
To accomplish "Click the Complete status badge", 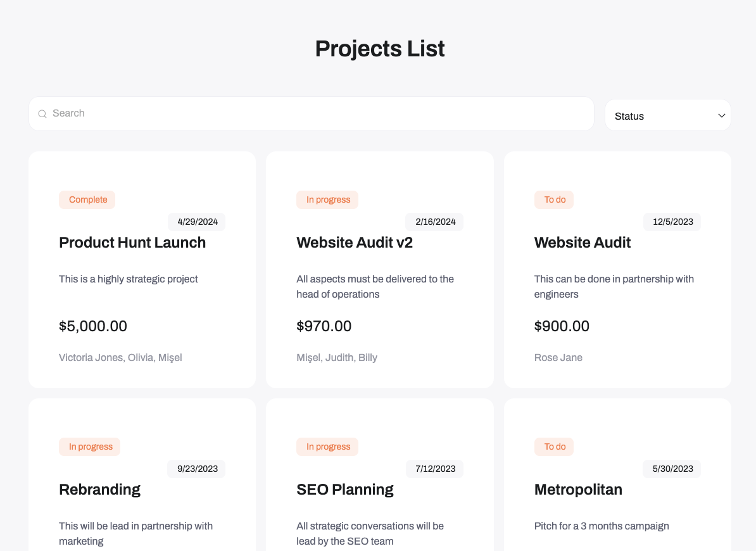I will click(87, 199).
